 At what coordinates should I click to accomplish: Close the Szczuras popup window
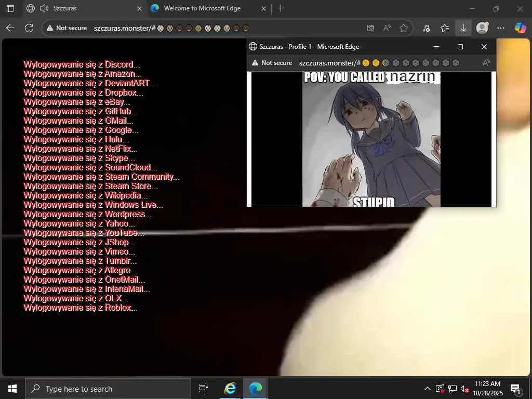(484, 46)
